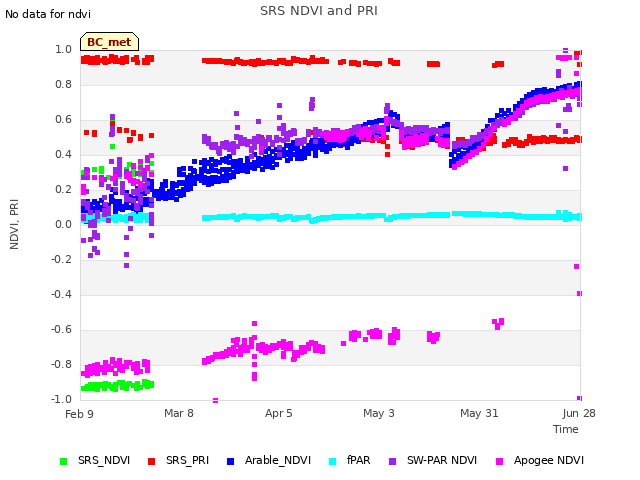
Task: Click the blue Arable_NDVI legend swatch
Action: pos(230,462)
